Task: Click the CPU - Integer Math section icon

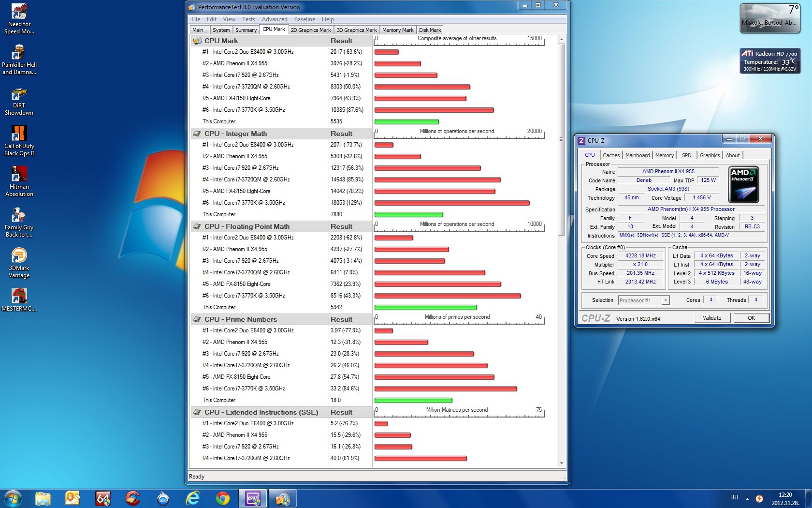Action: click(x=197, y=134)
